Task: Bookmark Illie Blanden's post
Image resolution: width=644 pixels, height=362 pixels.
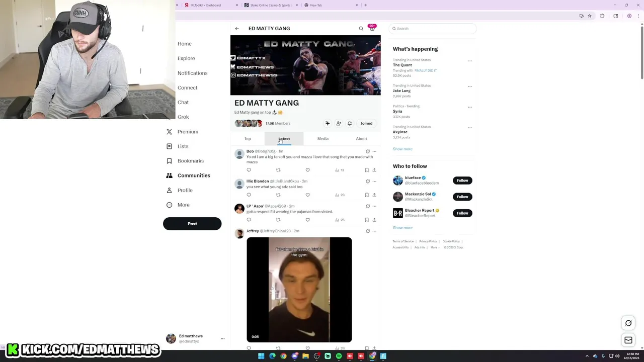Action: pos(367,195)
